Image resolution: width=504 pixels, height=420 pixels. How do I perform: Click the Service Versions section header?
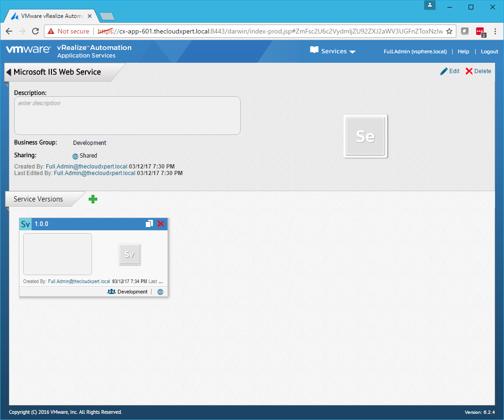click(x=39, y=199)
